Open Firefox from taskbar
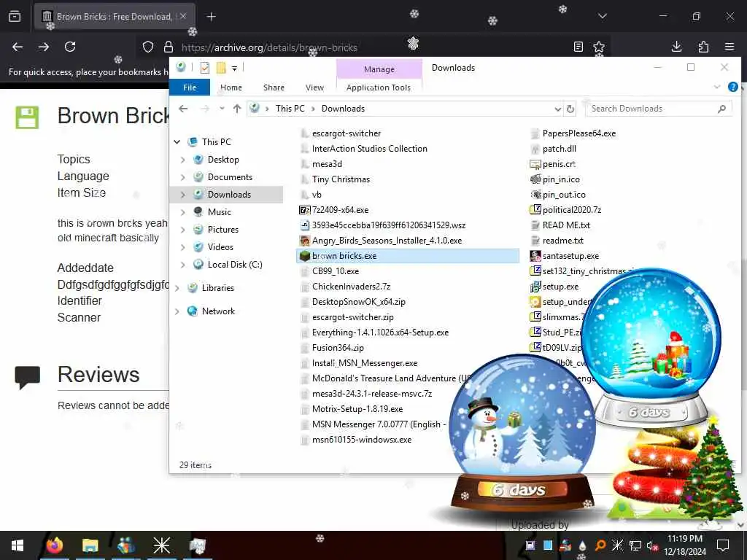Viewport: 747px width, 560px height. [54, 545]
